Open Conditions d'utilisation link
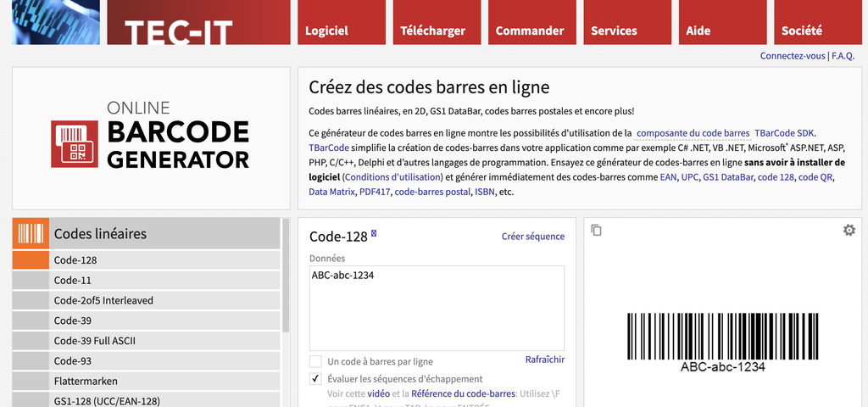The image size is (868, 407). (392, 177)
